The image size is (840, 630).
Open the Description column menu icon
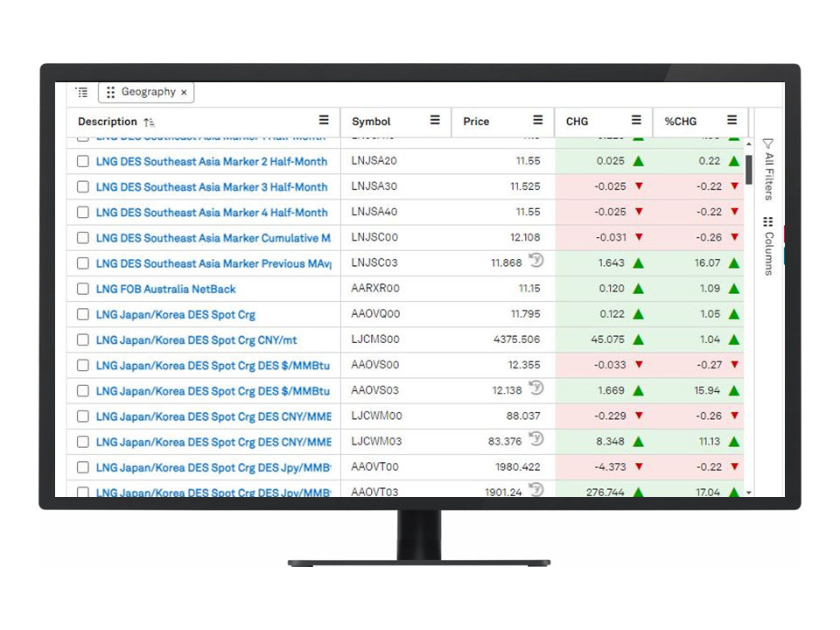point(324,121)
